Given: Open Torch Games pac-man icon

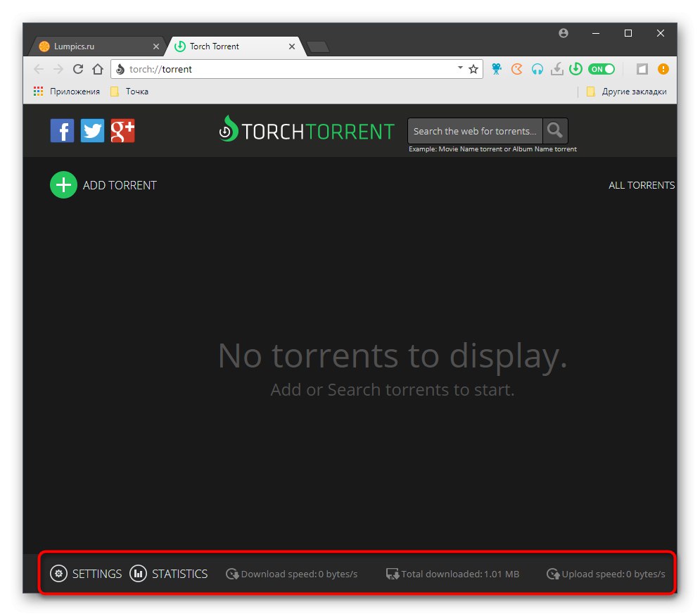Looking at the screenshot, I should coord(517,68).
